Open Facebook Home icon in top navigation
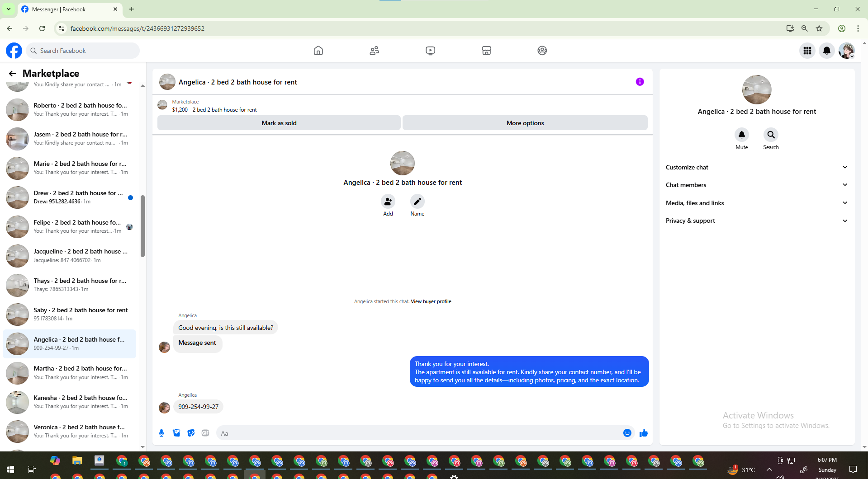Viewport: 868px width, 479px height. click(318, 51)
